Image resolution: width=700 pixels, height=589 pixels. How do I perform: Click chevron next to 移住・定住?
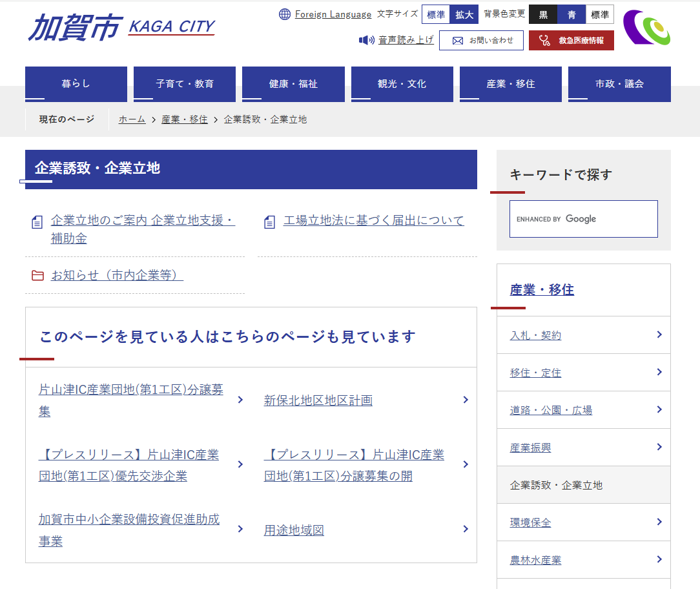(x=659, y=372)
